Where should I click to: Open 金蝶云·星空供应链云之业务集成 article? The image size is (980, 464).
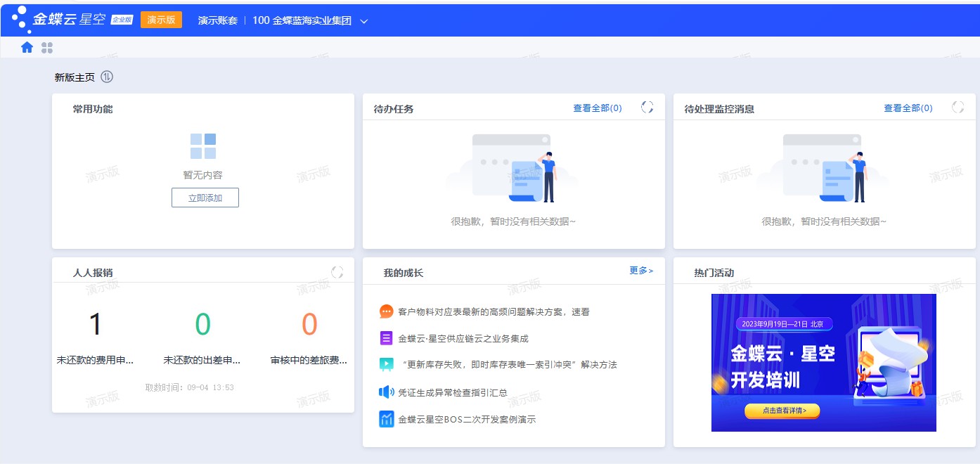point(463,338)
